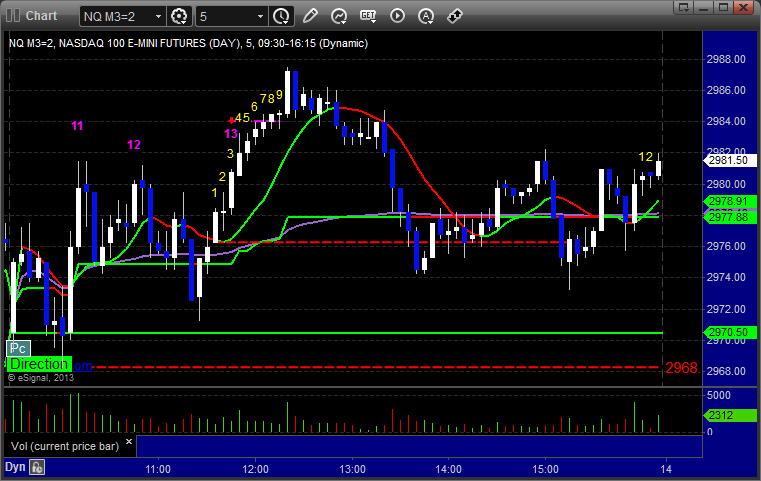
Task: Close the chart window
Action: click(743, 7)
